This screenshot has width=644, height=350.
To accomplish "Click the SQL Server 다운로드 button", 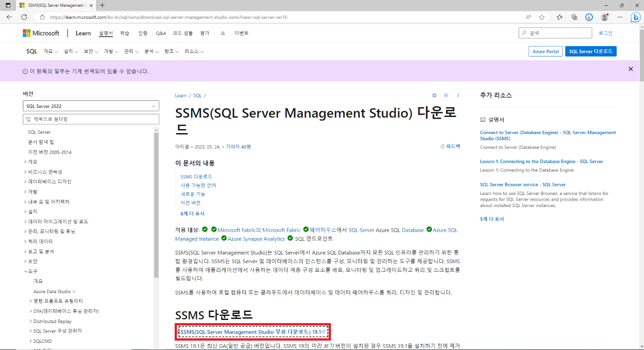I will point(591,52).
